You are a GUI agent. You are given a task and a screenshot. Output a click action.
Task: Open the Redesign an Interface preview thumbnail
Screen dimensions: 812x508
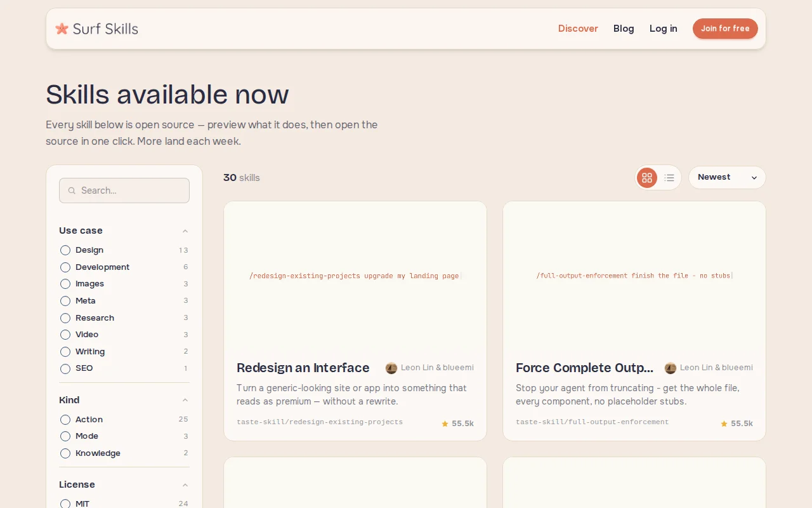click(355, 276)
